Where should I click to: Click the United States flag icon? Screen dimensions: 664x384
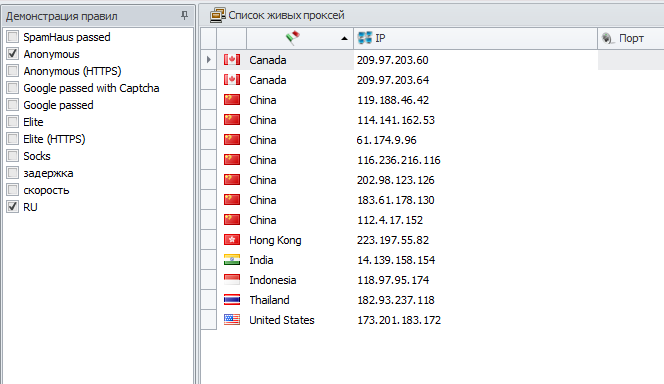232,320
